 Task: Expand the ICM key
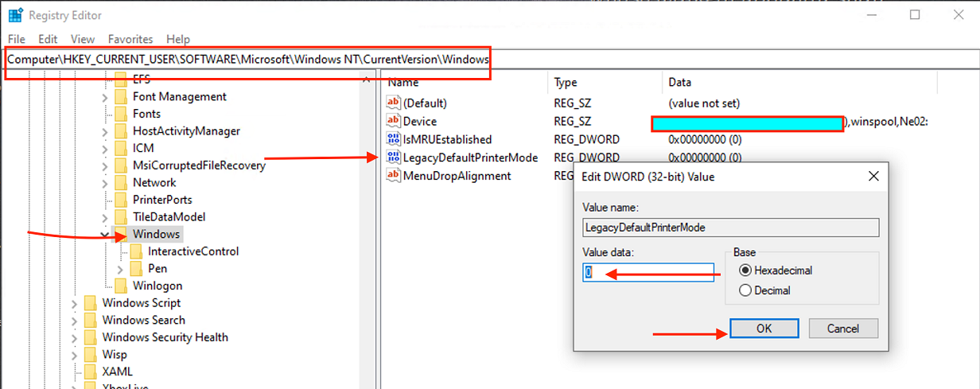(x=105, y=148)
